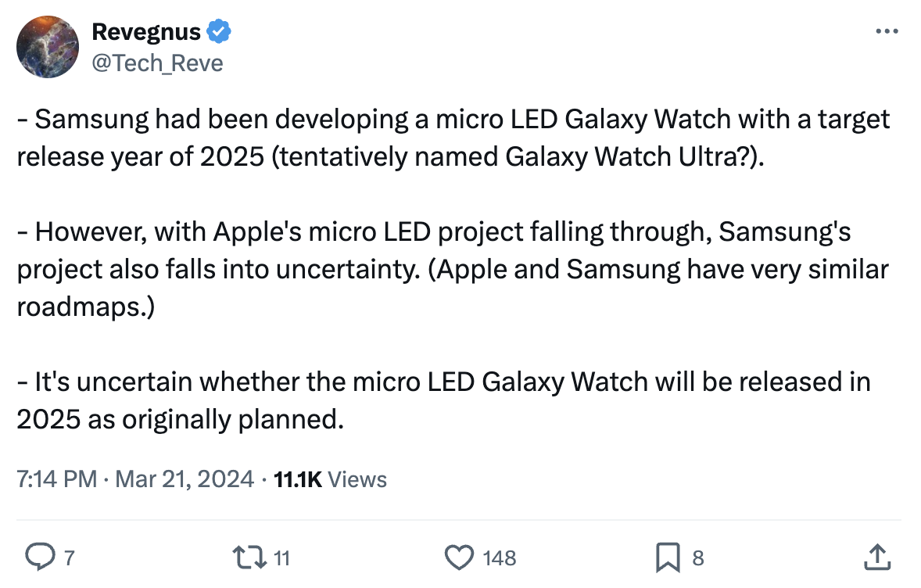Like the tweet with heart icon
The width and height of the screenshot is (921, 588).
pyautogui.click(x=459, y=558)
